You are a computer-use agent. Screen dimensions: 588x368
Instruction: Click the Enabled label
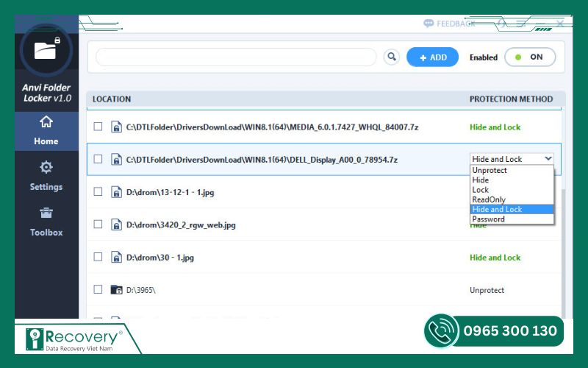click(x=484, y=57)
